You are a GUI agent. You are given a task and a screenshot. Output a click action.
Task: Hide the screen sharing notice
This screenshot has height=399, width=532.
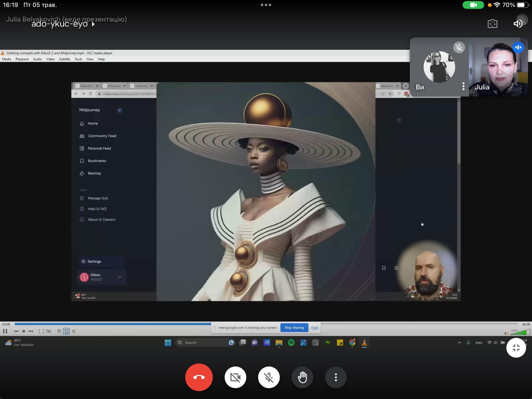click(315, 328)
